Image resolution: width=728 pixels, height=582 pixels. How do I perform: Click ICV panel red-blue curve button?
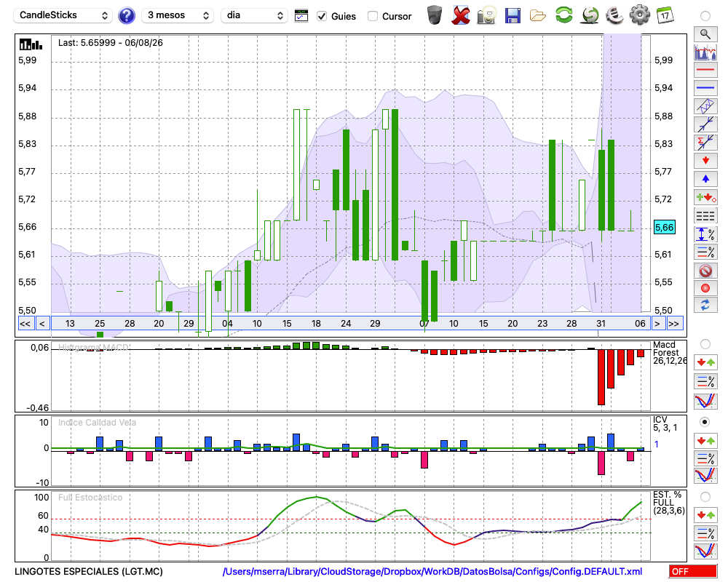pos(705,476)
